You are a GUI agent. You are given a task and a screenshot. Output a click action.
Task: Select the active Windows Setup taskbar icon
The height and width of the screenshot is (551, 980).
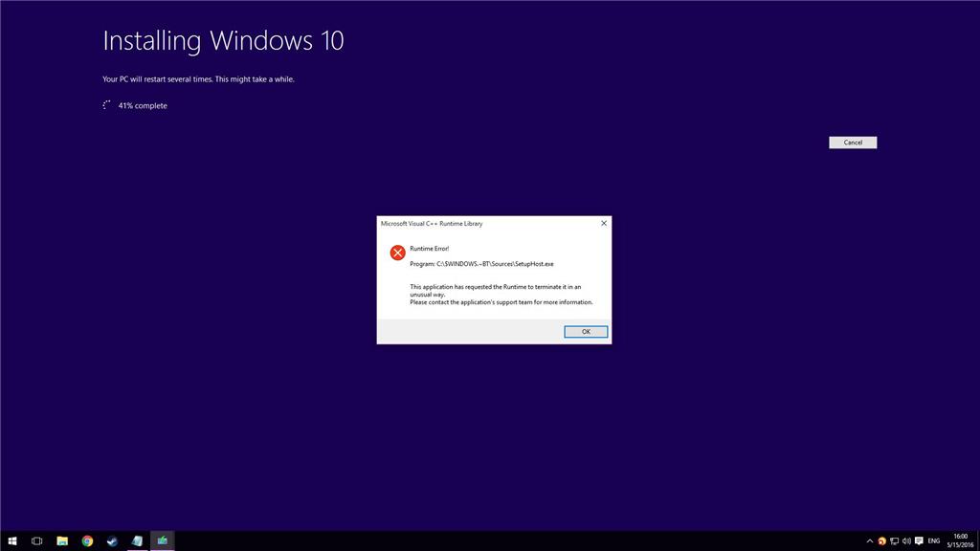pos(163,541)
